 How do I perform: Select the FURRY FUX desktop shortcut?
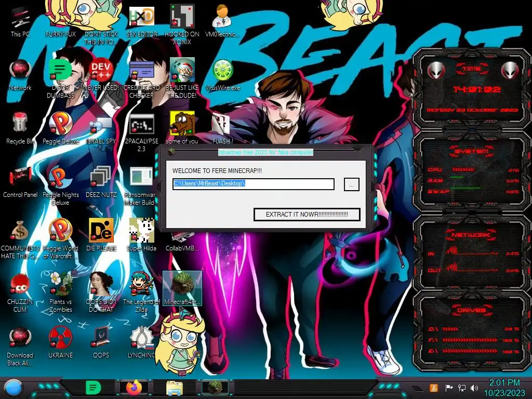pos(60,22)
